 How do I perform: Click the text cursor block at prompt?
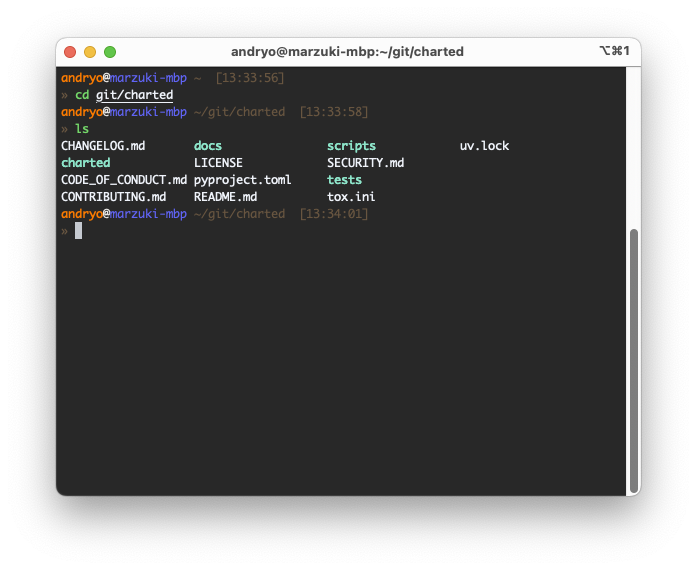(x=78, y=231)
